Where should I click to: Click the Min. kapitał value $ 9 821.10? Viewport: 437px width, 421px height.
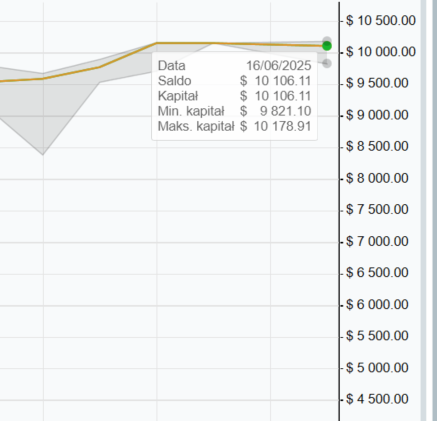[x=275, y=111]
